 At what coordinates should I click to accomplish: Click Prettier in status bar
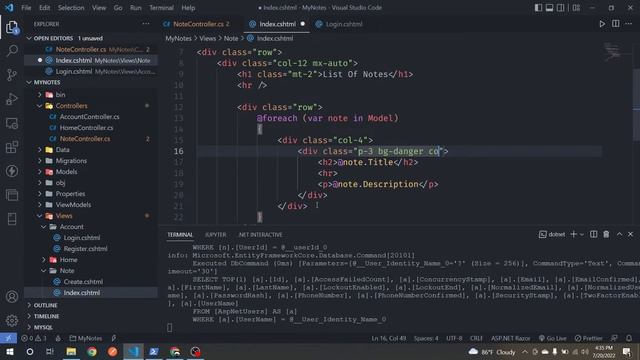[x=588, y=338]
